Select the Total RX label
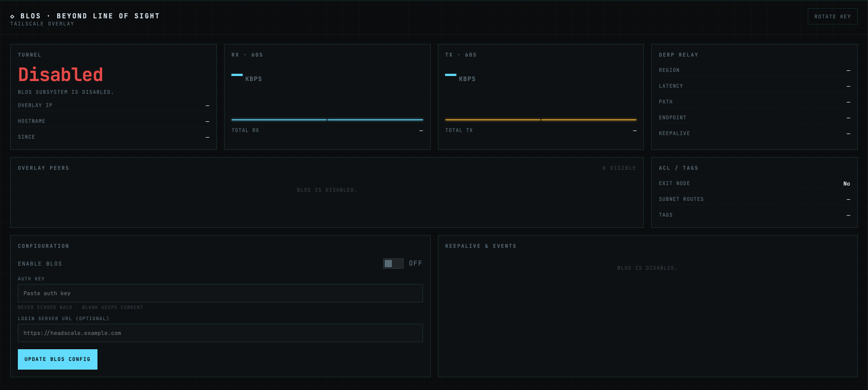Viewport: 868px width, 390px height. (245, 131)
